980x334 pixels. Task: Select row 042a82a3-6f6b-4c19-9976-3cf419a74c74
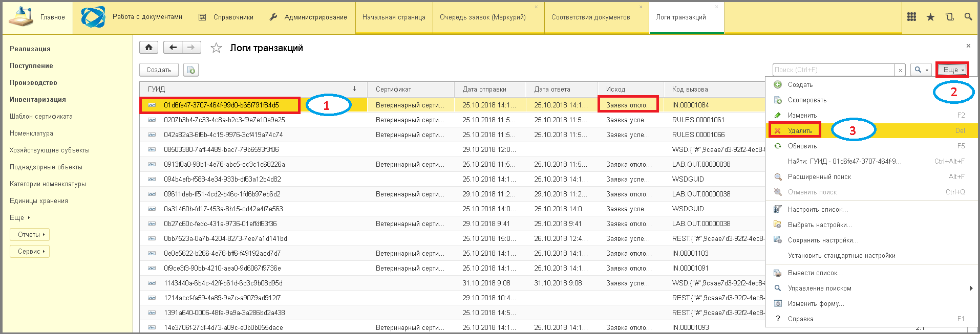(452, 135)
